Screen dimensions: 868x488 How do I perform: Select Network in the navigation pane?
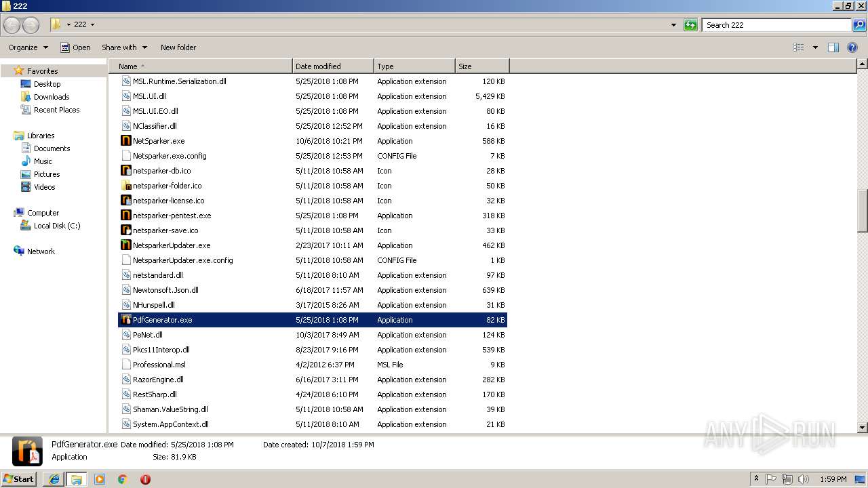[x=41, y=251]
